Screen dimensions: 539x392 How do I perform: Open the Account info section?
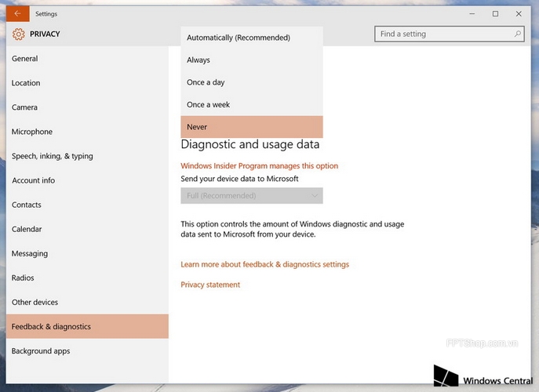point(87,180)
